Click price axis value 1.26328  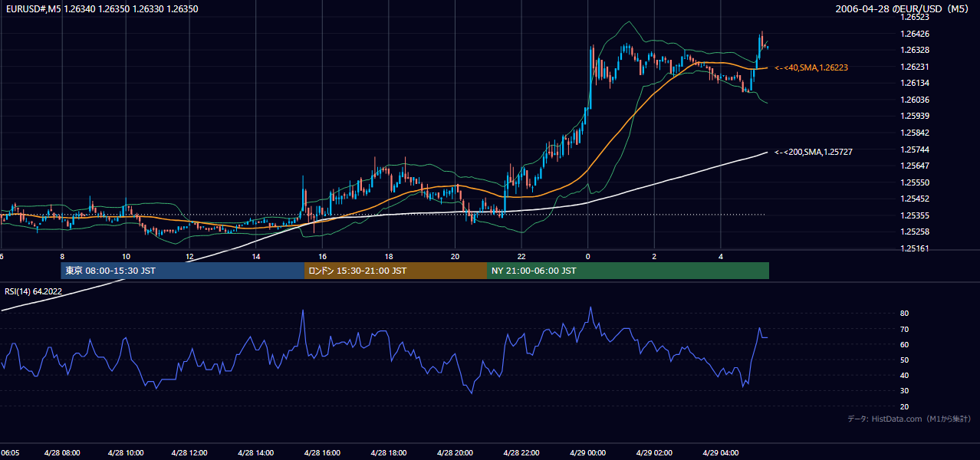click(914, 50)
